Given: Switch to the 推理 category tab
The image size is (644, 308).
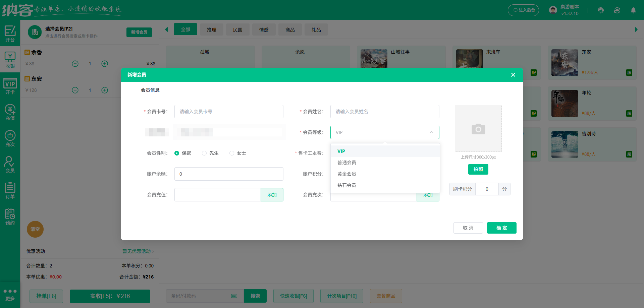Looking at the screenshot, I should (x=211, y=29).
